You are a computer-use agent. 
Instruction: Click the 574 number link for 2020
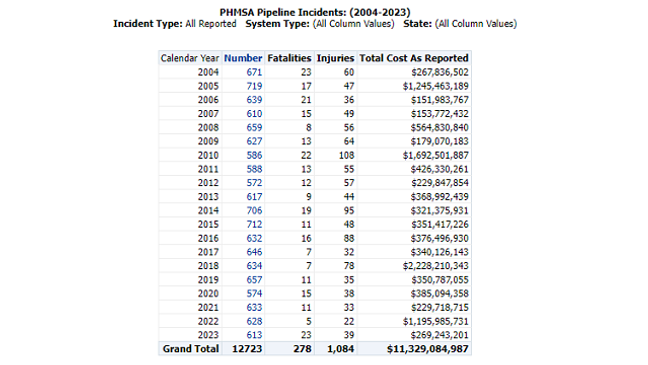pyautogui.click(x=254, y=293)
